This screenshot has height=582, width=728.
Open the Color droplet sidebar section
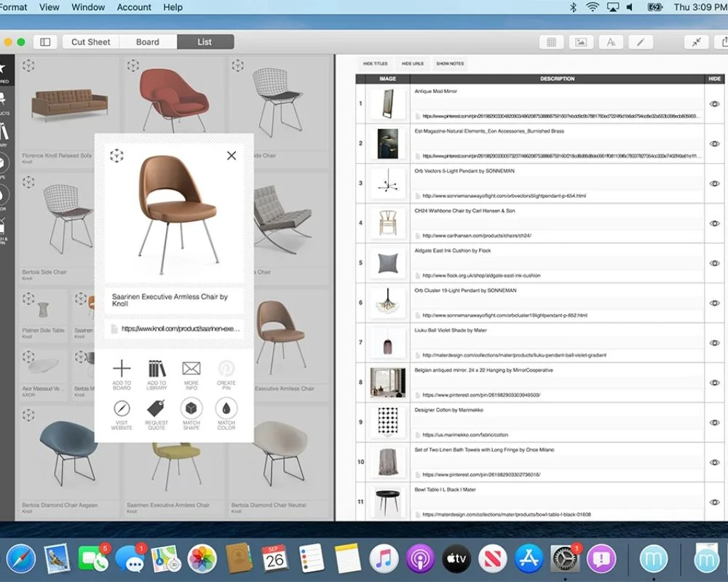click(4, 197)
